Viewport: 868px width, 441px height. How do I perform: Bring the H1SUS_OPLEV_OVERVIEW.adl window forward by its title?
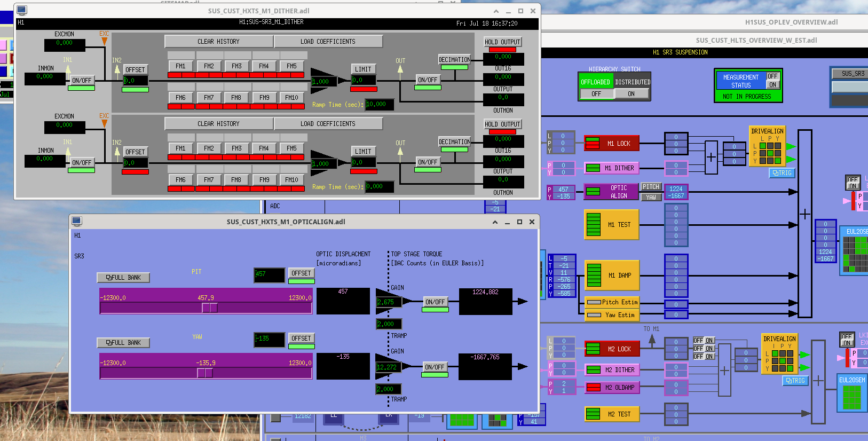tap(791, 22)
